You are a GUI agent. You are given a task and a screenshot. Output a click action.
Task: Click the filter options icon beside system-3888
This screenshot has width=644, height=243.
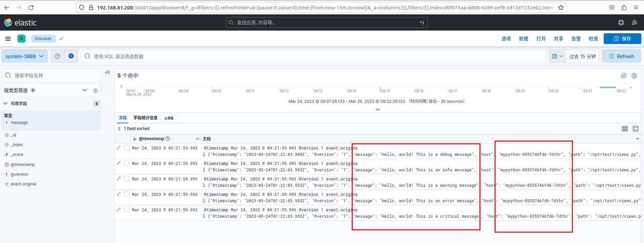(x=57, y=56)
